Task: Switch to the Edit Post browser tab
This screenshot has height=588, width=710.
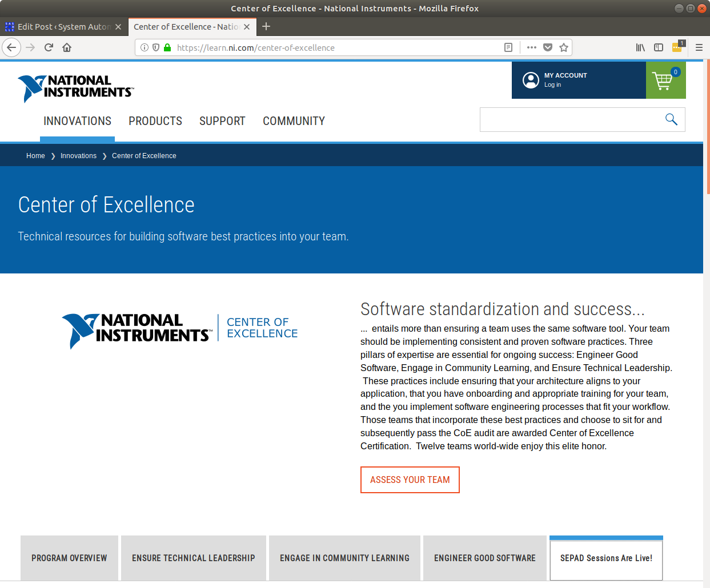Action: click(x=64, y=27)
